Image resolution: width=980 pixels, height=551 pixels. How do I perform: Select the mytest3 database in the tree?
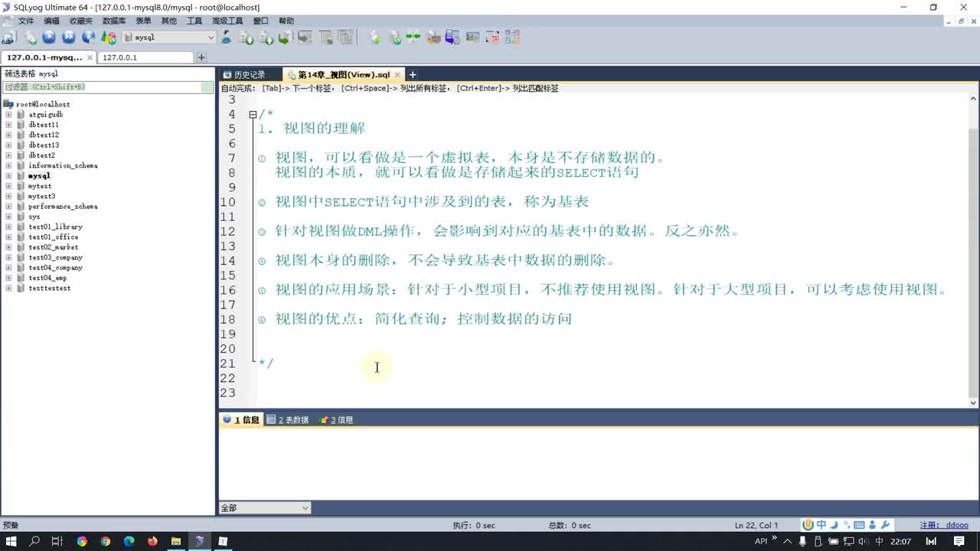click(x=41, y=196)
